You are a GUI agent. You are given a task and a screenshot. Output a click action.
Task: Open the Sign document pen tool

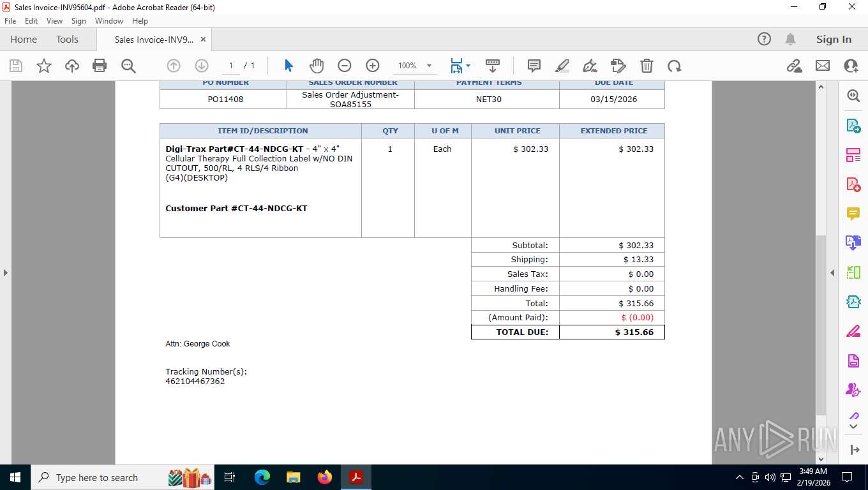tap(590, 66)
